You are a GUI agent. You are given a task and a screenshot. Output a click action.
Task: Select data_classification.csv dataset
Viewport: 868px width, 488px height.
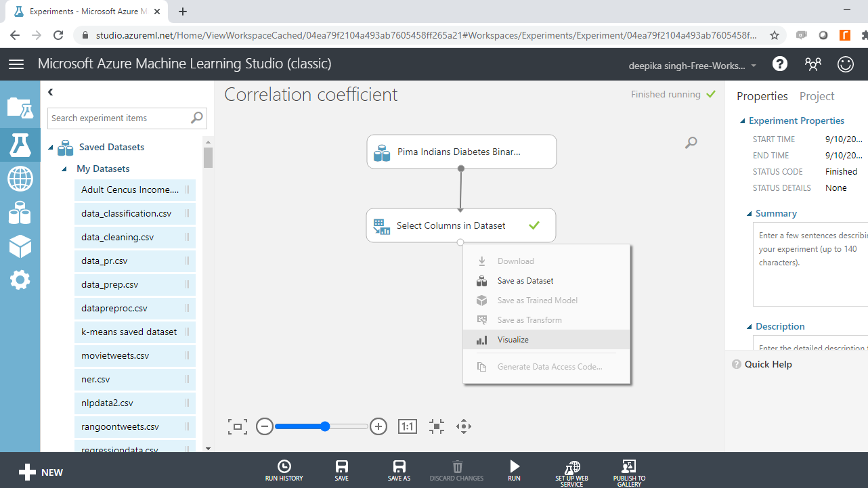[135, 214]
